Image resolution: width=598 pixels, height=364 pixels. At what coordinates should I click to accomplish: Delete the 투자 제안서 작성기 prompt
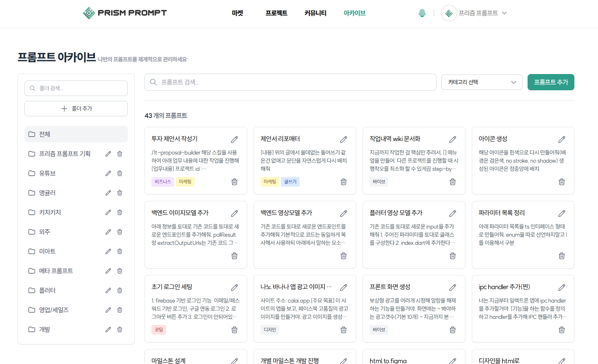pos(234,182)
